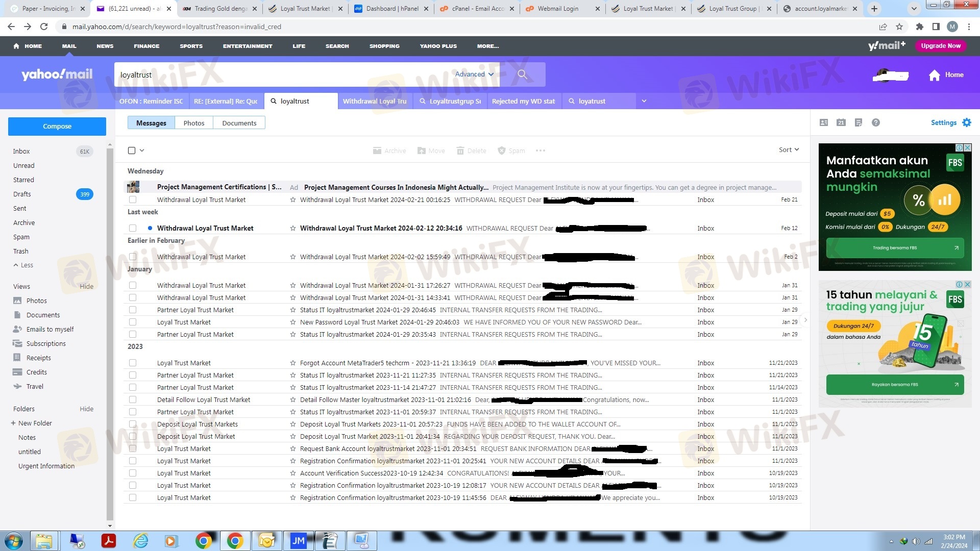
Task: Open Chrome from the Windows taskbar
Action: pos(203,541)
